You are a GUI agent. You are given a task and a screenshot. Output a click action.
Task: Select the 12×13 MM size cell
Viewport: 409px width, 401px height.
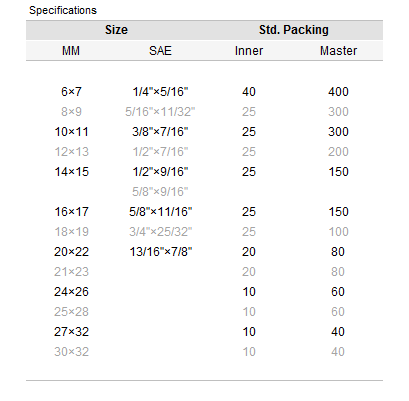pyautogui.click(x=72, y=152)
